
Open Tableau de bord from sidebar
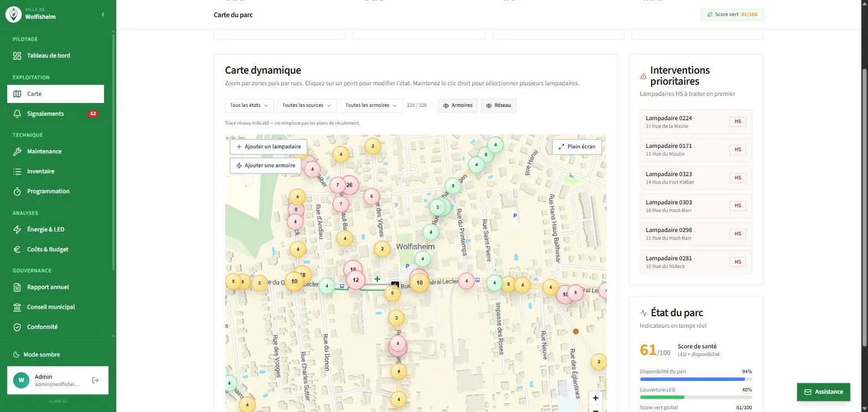(55, 55)
